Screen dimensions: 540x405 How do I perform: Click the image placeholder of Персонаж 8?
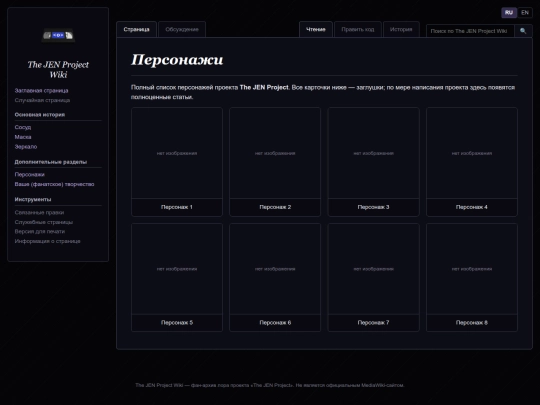pos(472,269)
